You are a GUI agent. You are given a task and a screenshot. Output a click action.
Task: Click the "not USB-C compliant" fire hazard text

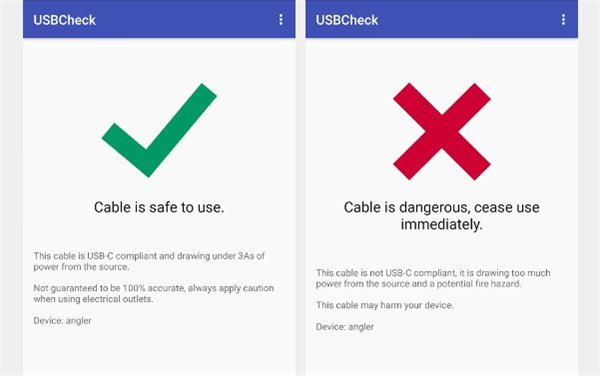coord(433,278)
